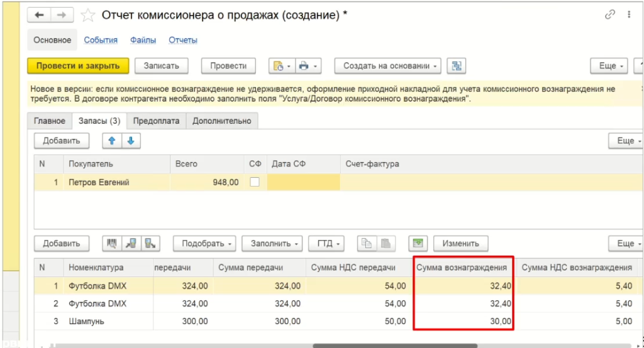
Task: Open the print dropdown
Action: click(308, 66)
